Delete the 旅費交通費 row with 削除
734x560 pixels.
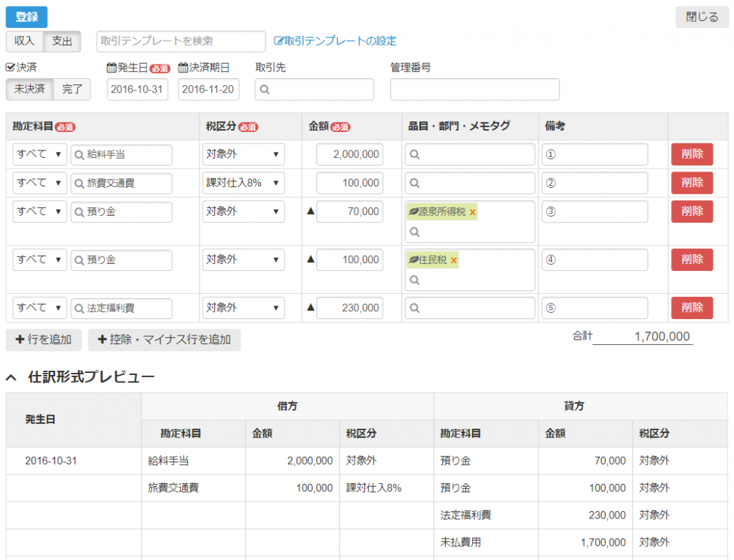[692, 183]
